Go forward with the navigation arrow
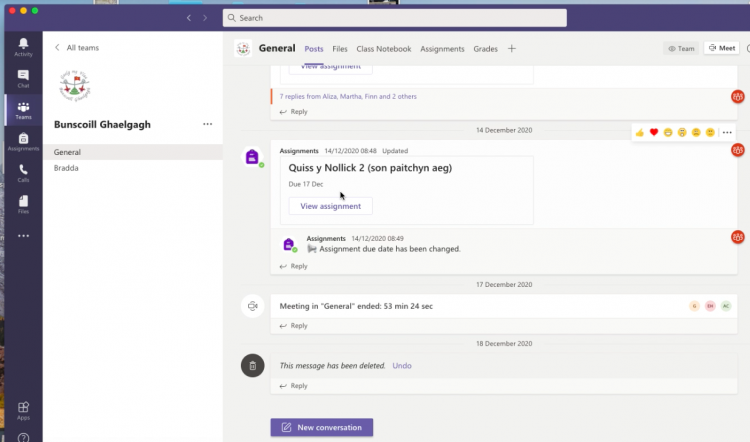This screenshot has width=750, height=442. (205, 18)
